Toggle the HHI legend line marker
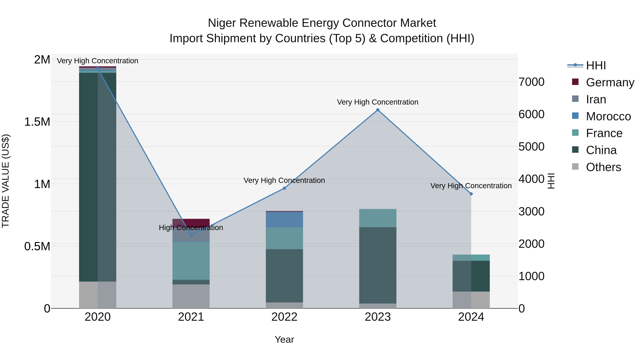Image resolution: width=644 pixels, height=362 pixels. 575,65
